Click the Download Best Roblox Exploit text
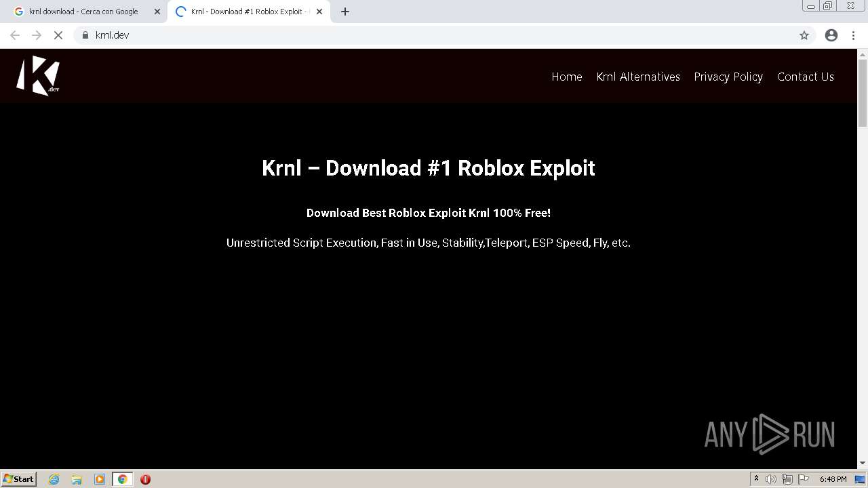 coord(429,213)
